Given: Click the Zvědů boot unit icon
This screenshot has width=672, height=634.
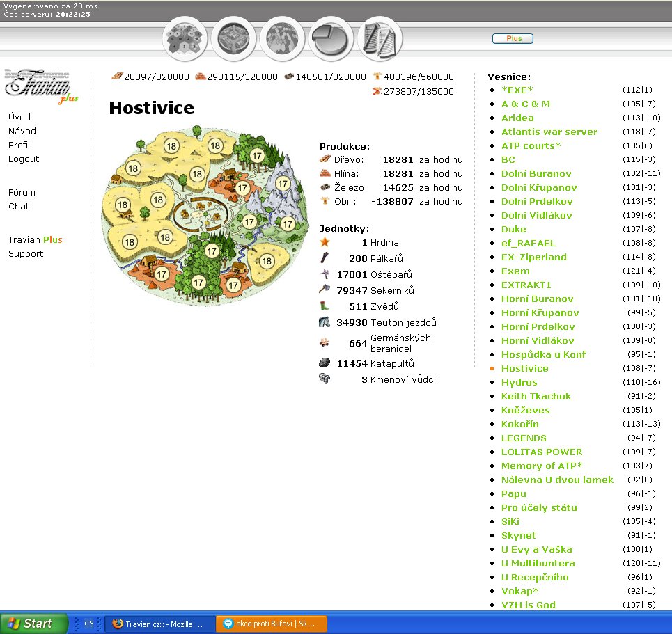Looking at the screenshot, I should (x=325, y=306).
